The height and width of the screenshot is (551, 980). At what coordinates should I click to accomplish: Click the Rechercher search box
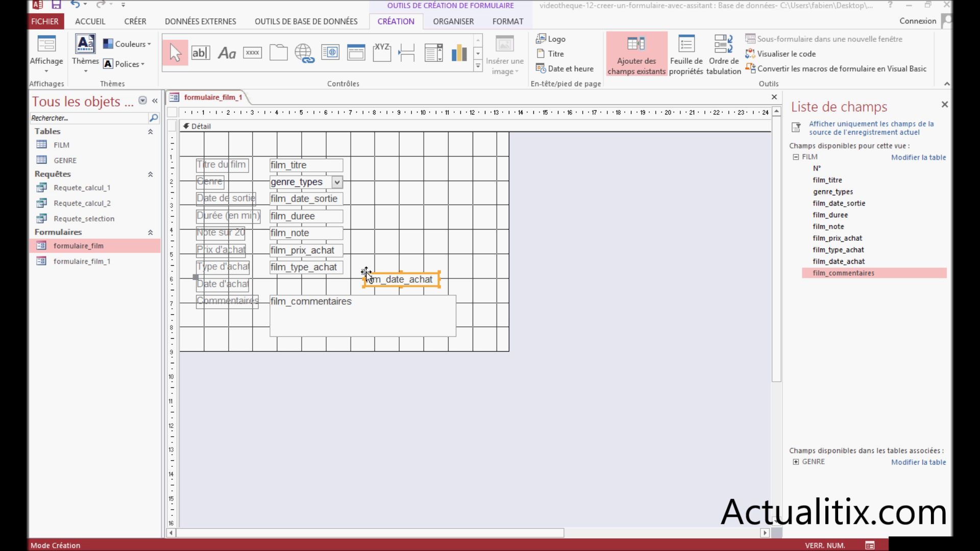tap(89, 118)
